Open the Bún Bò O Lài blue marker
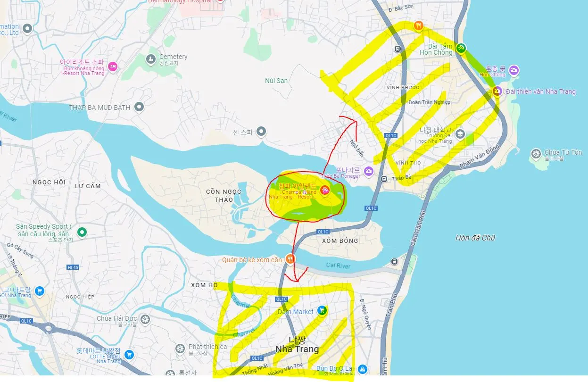Screen dimensions: 588x382 tap(362, 369)
